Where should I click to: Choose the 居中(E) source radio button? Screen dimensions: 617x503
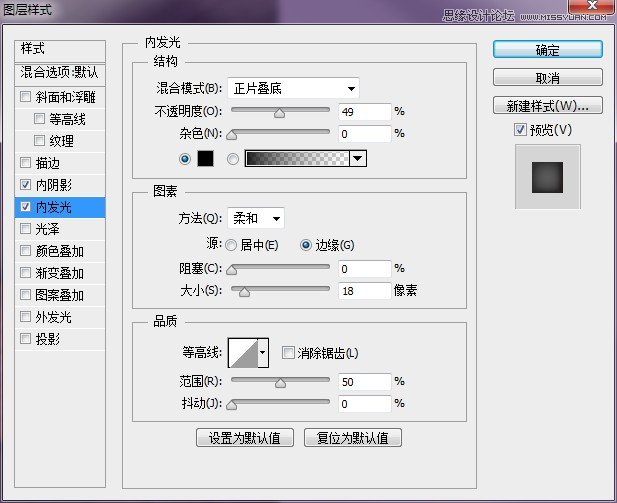231,246
